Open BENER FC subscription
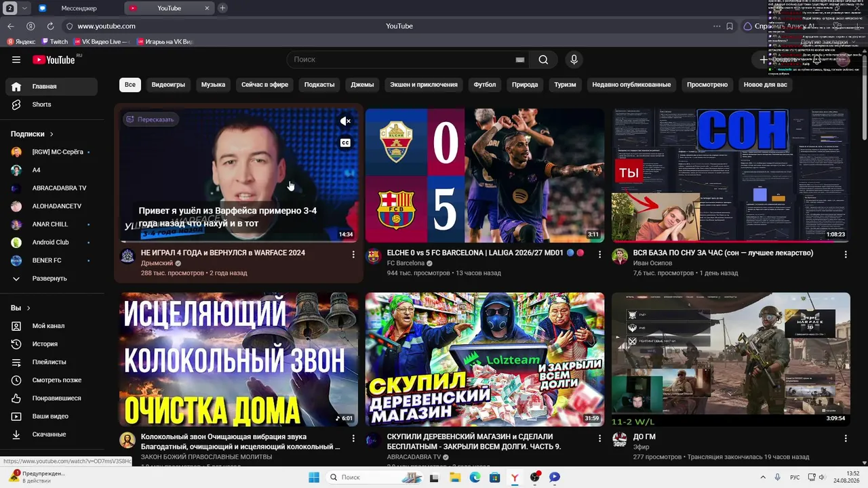Image resolution: width=868 pixels, height=488 pixels. [x=52, y=260]
